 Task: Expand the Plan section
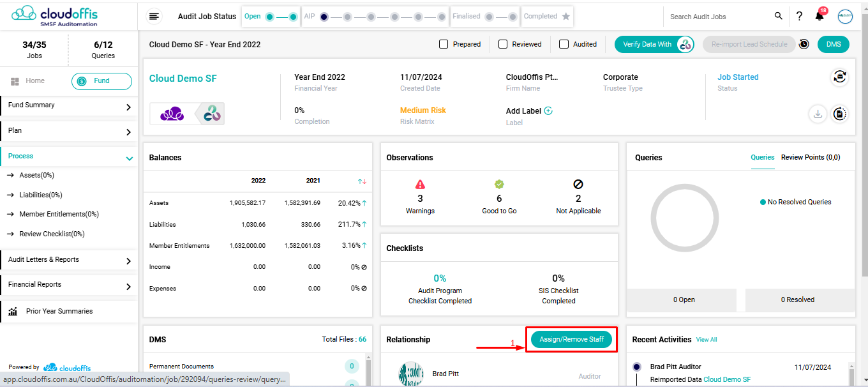tap(68, 131)
